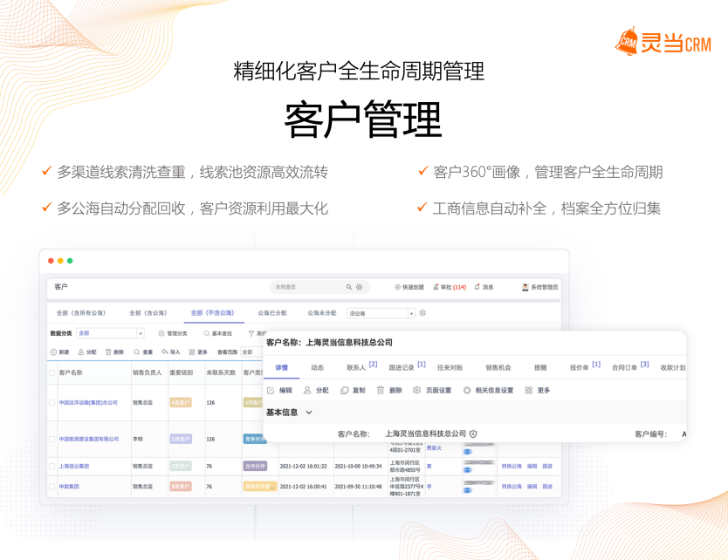Click 快速创建 quick create icon
This screenshot has width=728, height=560.
click(x=398, y=287)
